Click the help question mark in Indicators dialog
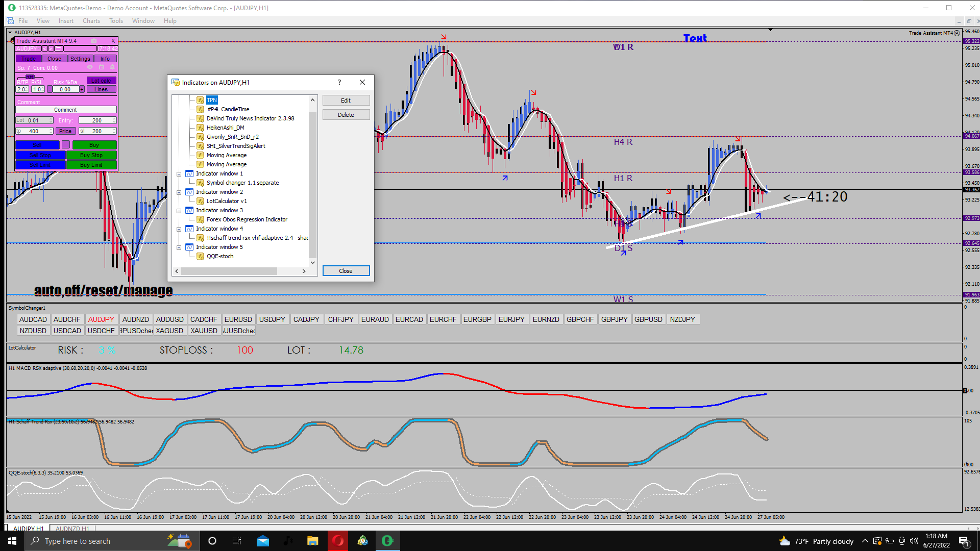Viewport: 980px width, 551px height. 339,82
